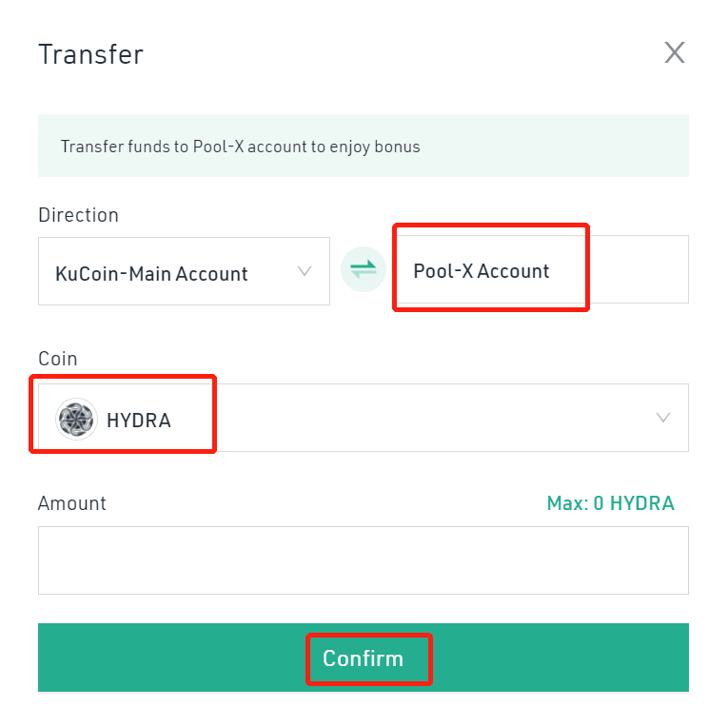Click the HYDRA coin logo icon
This screenshot has height=726, width=728.
click(77, 419)
